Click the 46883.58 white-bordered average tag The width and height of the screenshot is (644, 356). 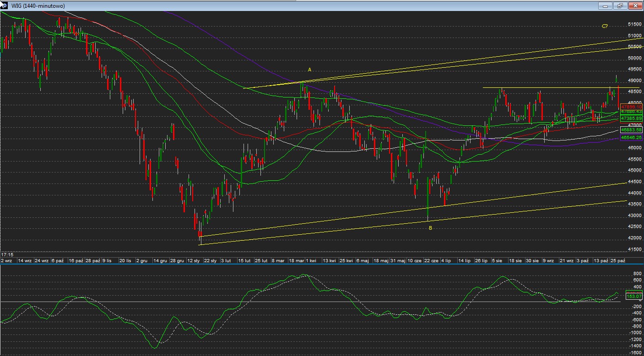click(631, 130)
